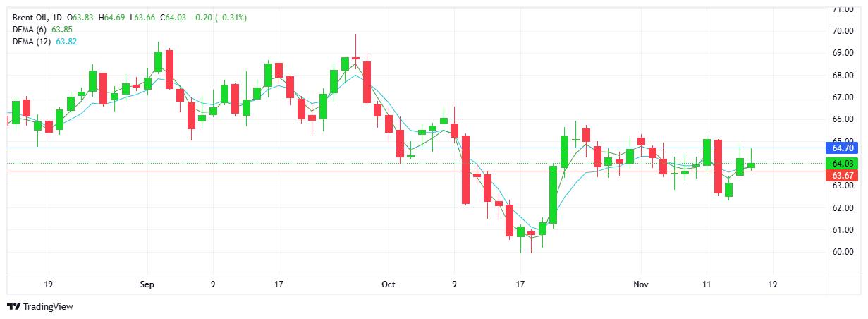Click the Sep label on time axis
This screenshot has height=319, width=868.
[147, 284]
